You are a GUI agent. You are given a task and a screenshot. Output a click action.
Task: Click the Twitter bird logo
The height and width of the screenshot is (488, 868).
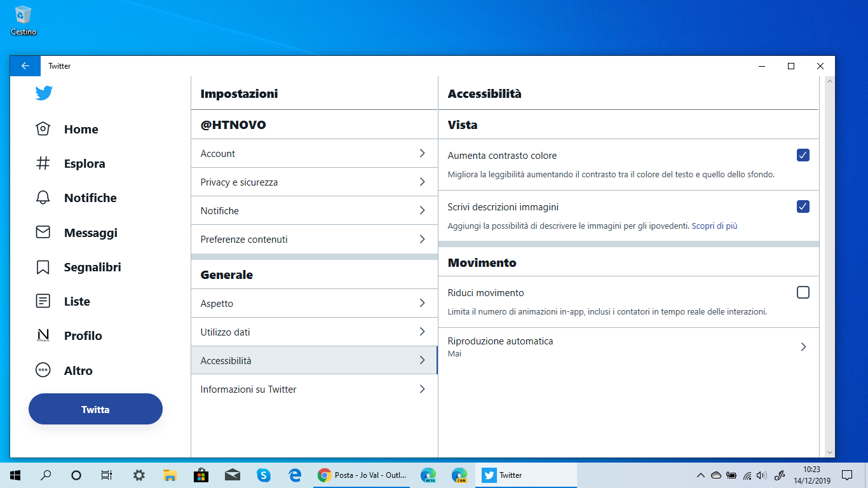pos(44,93)
